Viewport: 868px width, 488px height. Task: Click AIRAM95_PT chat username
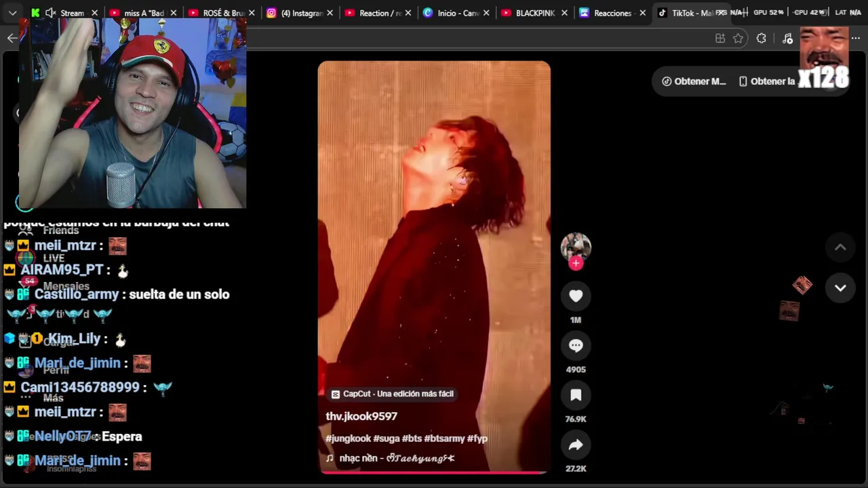[x=62, y=270]
